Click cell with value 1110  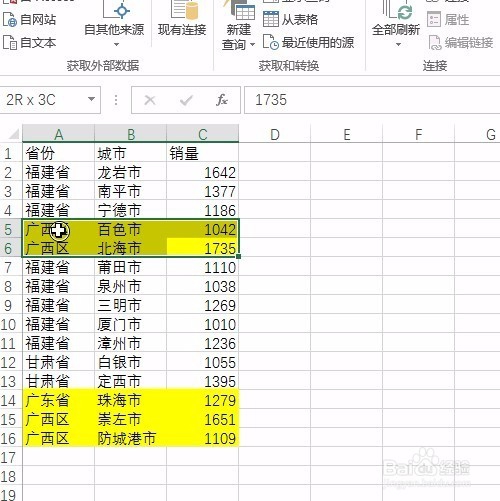[203, 267]
